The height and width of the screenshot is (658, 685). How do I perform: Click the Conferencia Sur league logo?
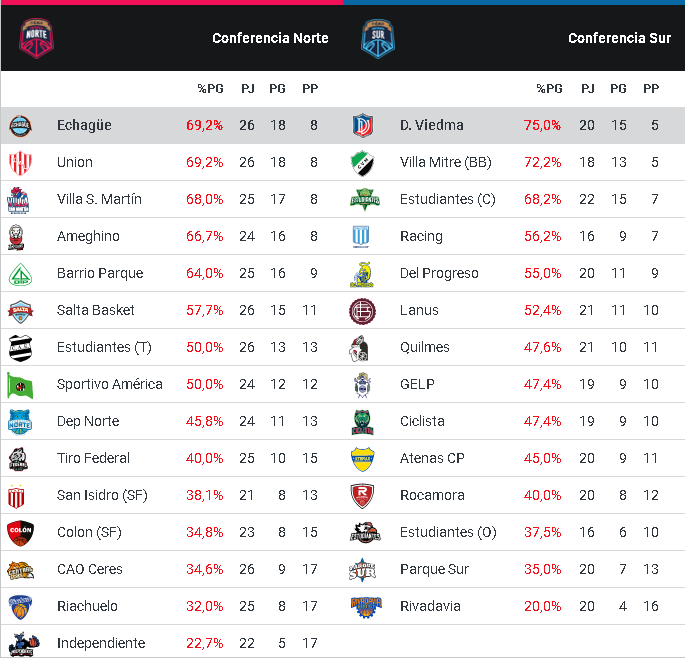pyautogui.click(x=379, y=37)
